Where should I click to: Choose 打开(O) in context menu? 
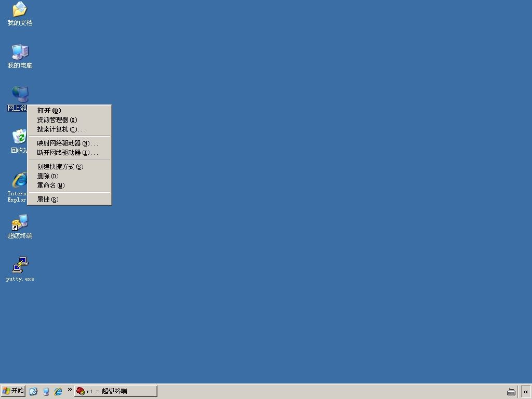coord(69,111)
